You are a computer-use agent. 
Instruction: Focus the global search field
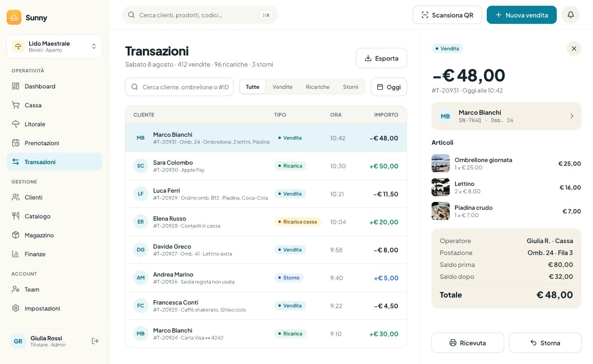coord(200,15)
